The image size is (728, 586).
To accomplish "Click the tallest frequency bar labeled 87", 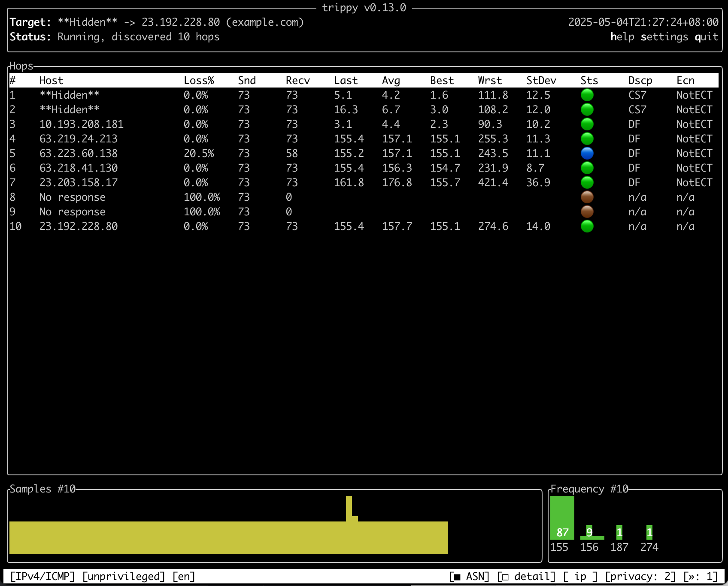I will pos(562,518).
